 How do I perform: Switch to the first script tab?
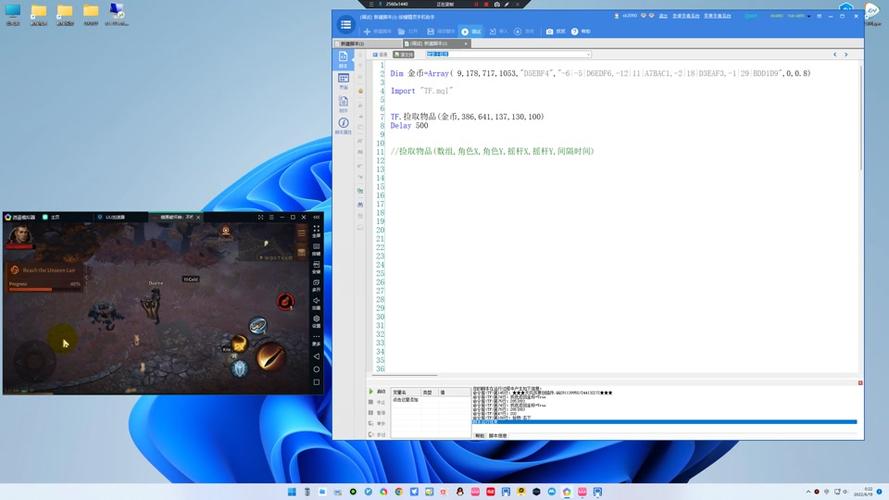[x=366, y=44]
